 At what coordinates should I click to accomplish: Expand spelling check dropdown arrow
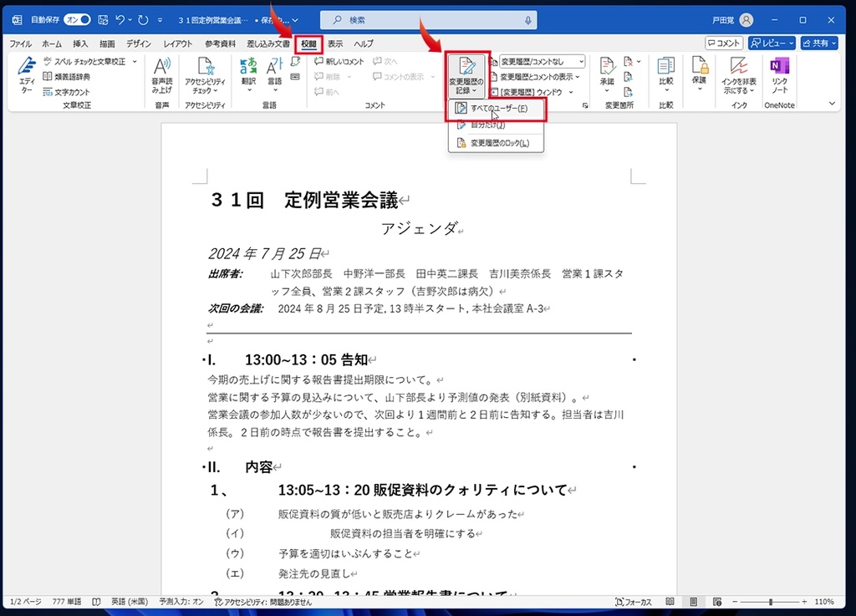[135, 62]
